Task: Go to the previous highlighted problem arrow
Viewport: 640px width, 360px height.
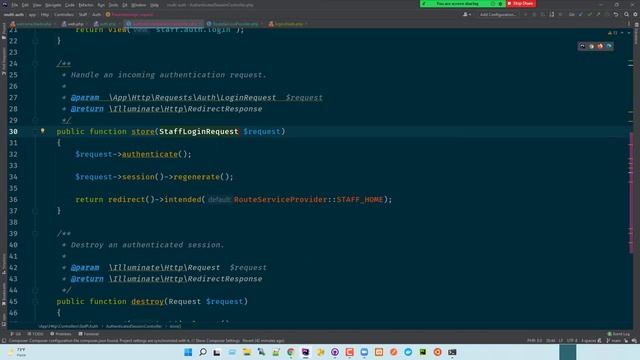Action: pyautogui.click(x=622, y=33)
